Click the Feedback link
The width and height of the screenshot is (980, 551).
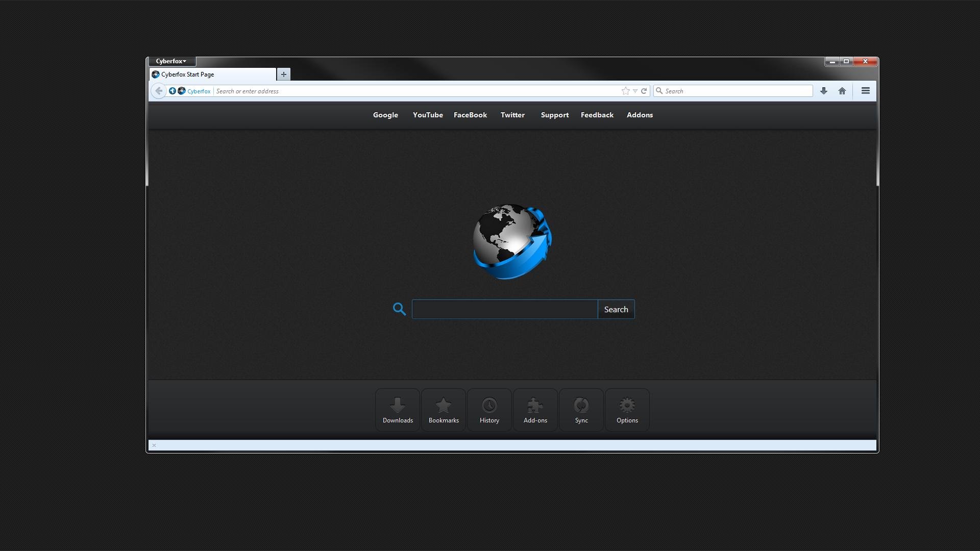(x=597, y=114)
